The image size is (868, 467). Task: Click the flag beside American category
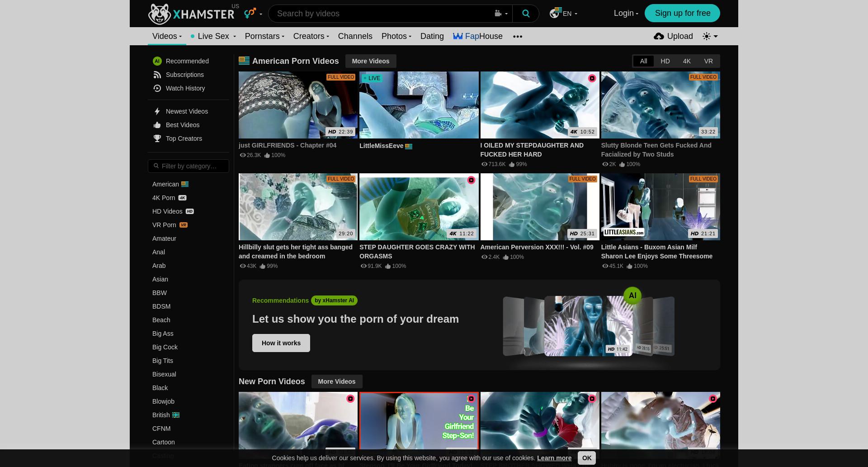pyautogui.click(x=185, y=184)
